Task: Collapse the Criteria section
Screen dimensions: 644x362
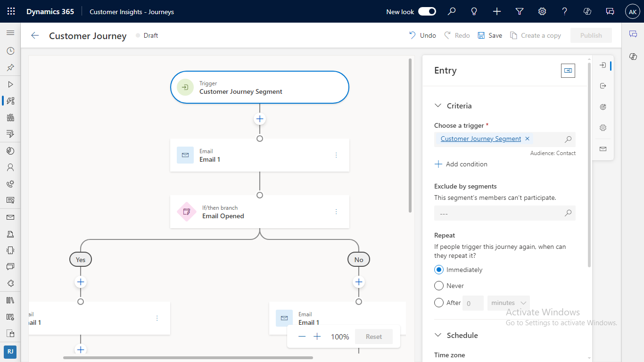Action: point(438,106)
